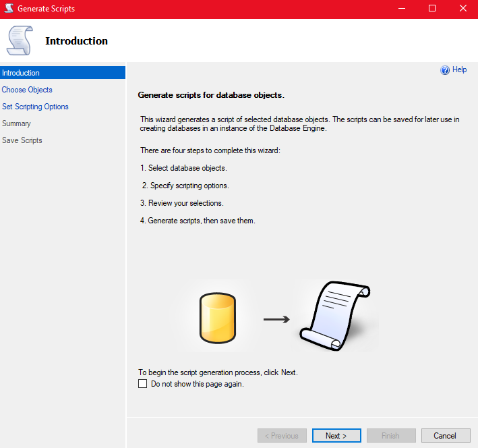
Task: Select the Introduction page in the sidebar
Action: (21, 73)
